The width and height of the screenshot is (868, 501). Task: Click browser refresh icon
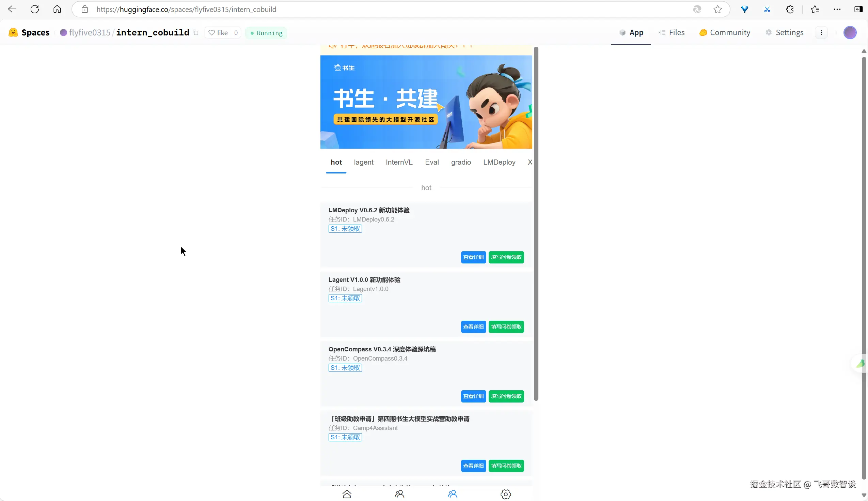point(35,9)
